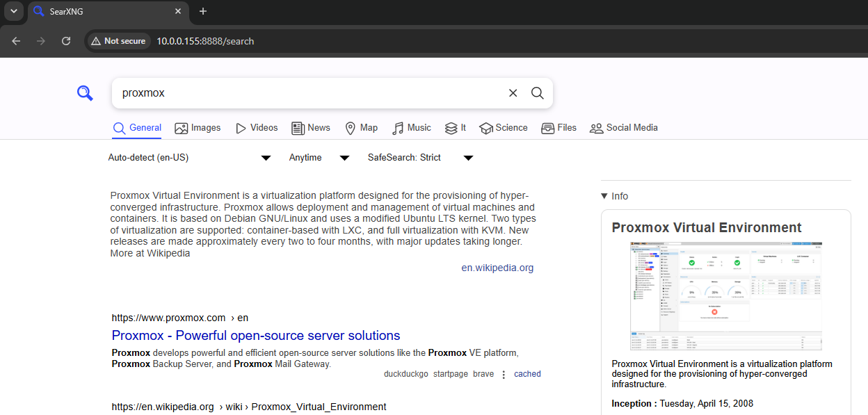
Task: Select the General category tab
Action: [x=137, y=128]
